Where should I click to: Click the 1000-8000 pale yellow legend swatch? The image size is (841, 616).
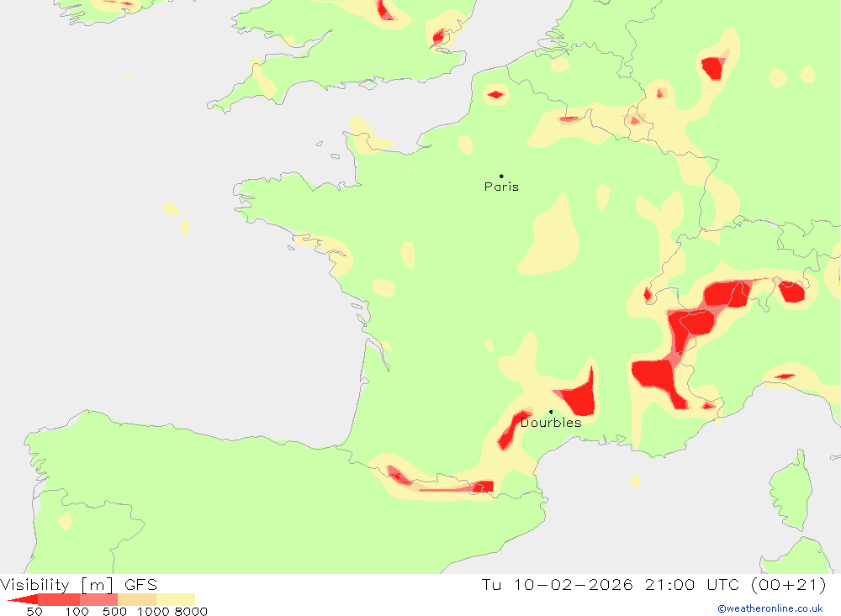point(176,599)
